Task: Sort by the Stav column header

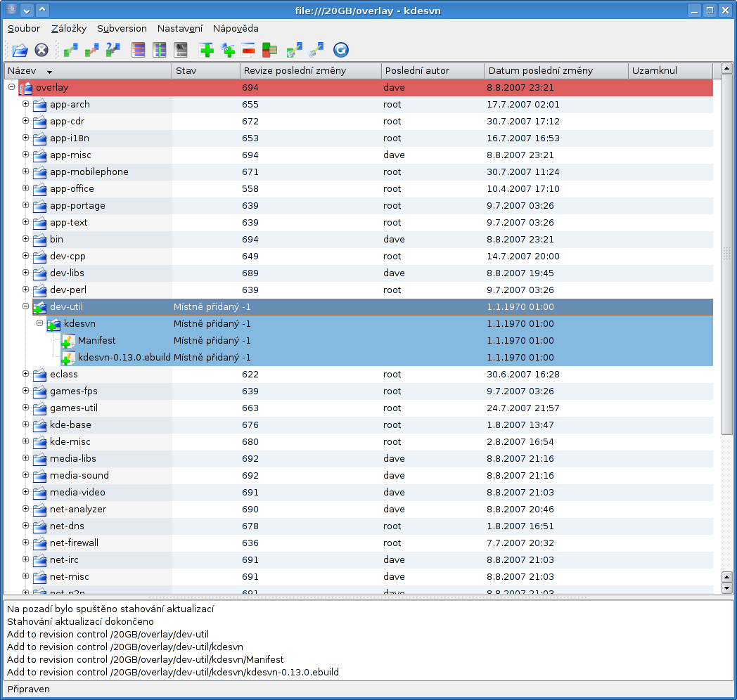Action: point(206,71)
